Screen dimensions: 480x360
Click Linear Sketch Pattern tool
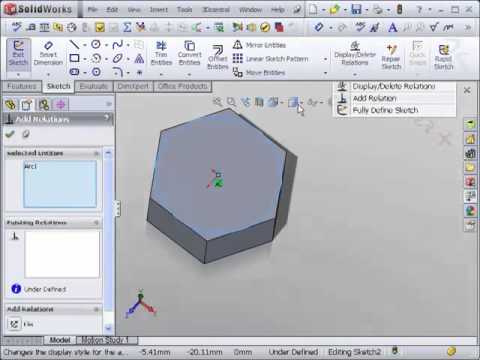click(271, 59)
